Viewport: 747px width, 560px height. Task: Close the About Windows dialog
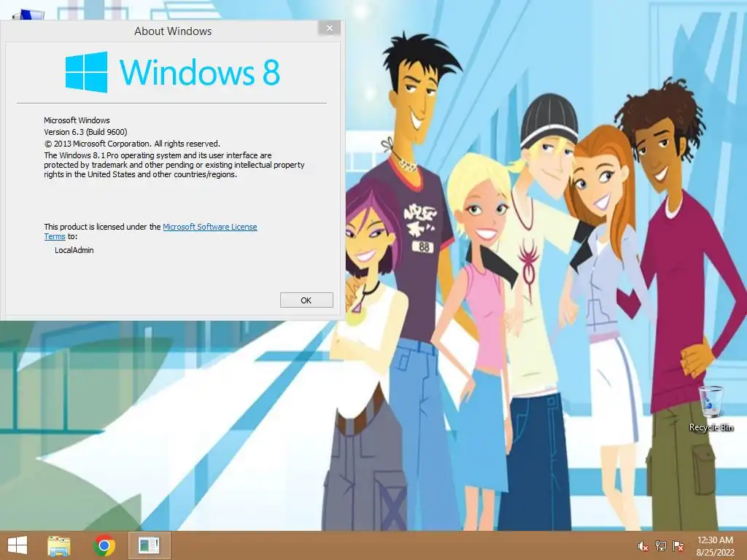tap(329, 28)
